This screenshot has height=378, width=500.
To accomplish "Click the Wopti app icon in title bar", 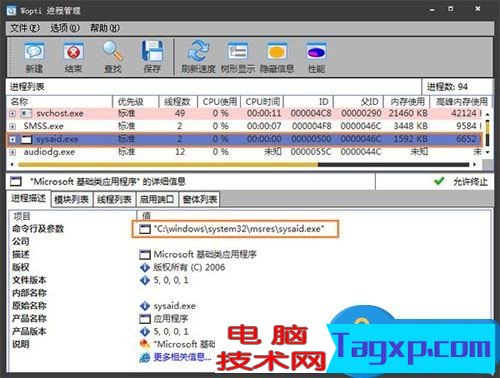I will point(11,11).
